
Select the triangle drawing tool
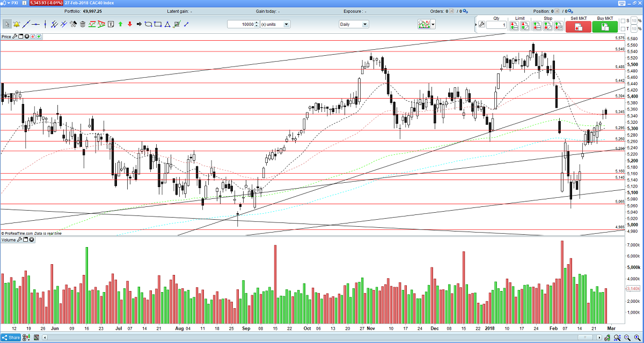point(167,24)
